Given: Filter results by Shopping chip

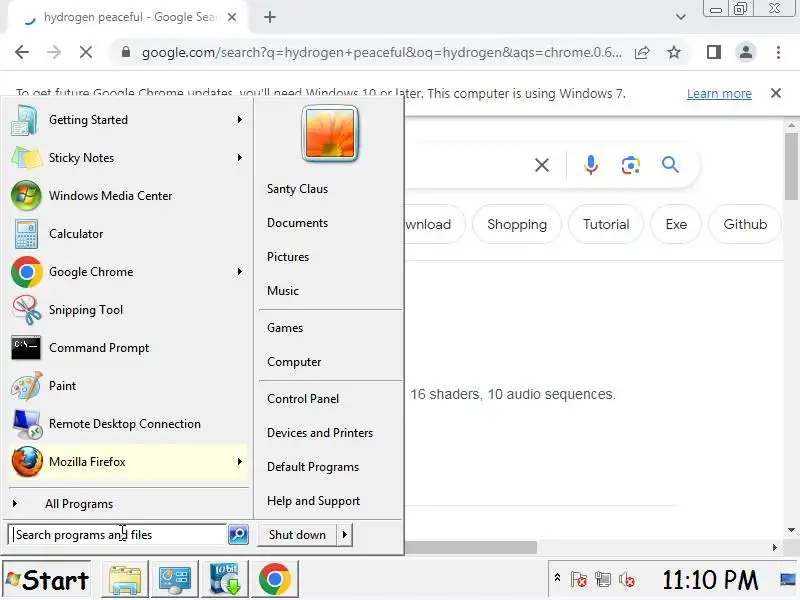Looking at the screenshot, I should click(517, 224).
